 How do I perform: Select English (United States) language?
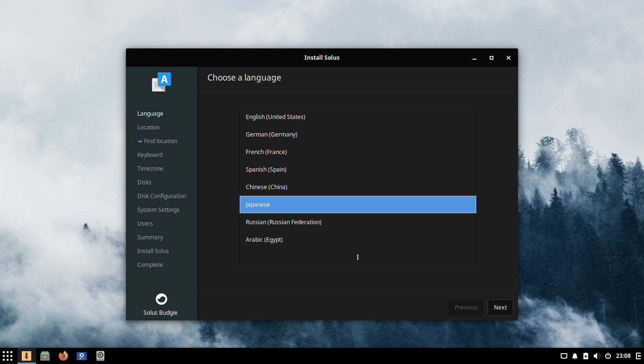coord(358,117)
